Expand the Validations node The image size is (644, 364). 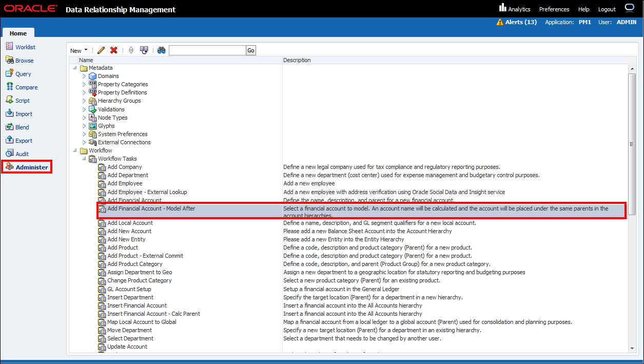coord(85,109)
